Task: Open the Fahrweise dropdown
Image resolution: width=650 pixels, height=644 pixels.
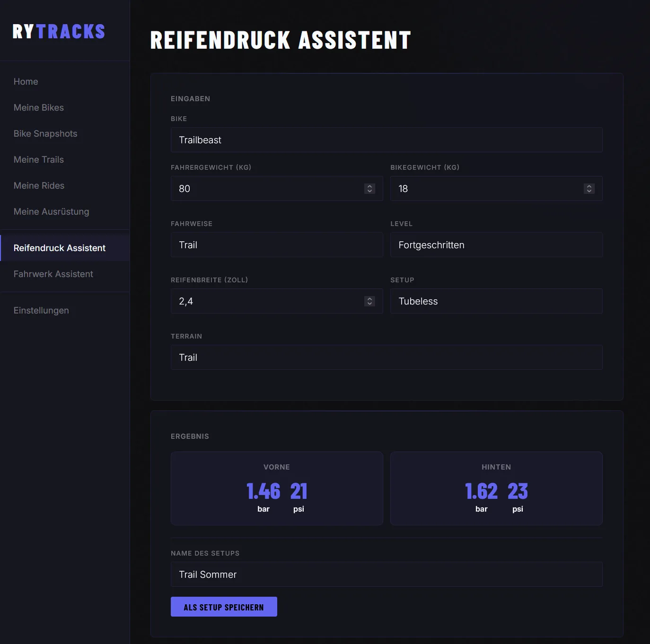Action: point(277,245)
